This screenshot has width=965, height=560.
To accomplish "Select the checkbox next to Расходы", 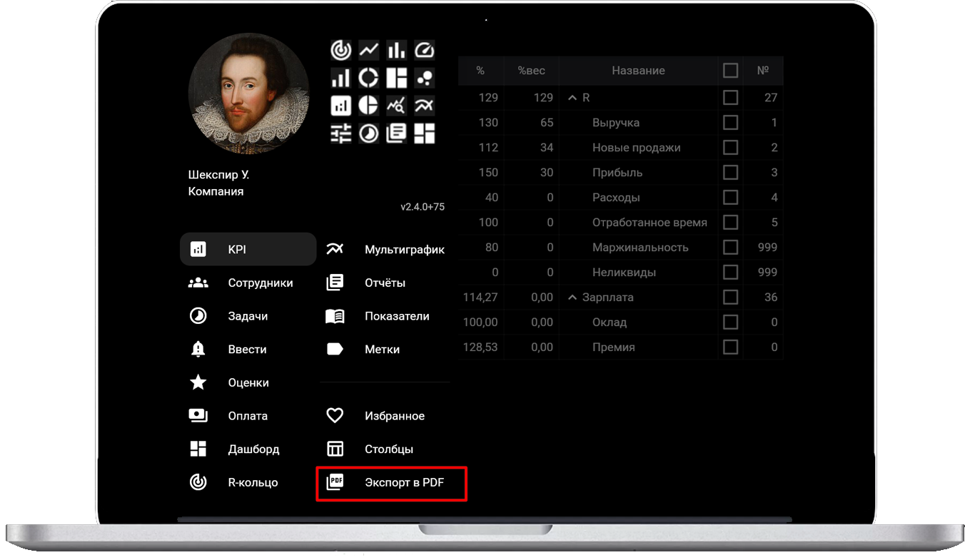I will pyautogui.click(x=730, y=198).
